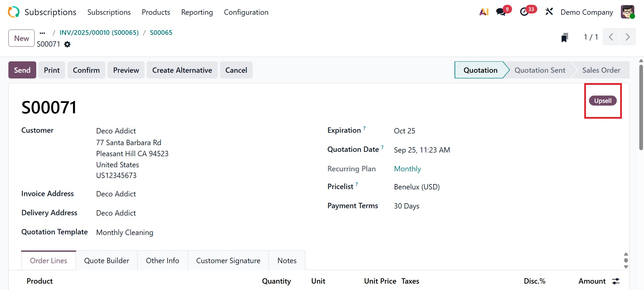644x290 pixels.
Task: Switch to the Other Info tab
Action: (162, 260)
